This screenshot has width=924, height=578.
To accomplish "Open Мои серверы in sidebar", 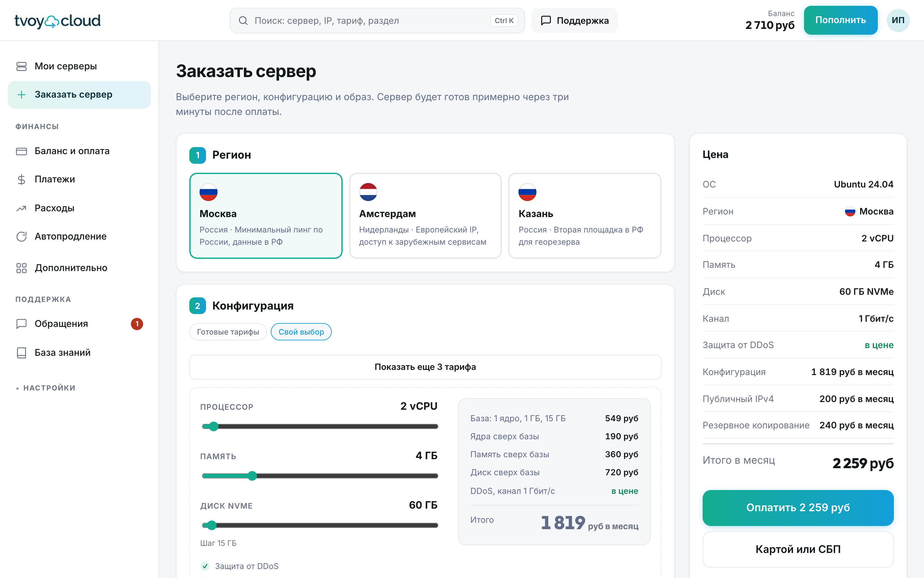I will click(x=79, y=66).
